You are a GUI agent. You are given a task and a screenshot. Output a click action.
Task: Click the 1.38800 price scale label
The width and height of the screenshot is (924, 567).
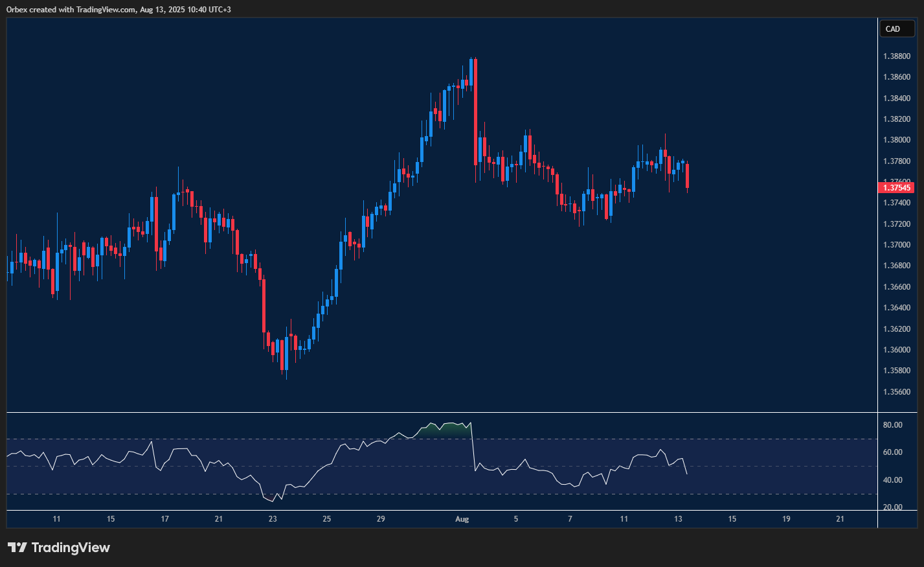coord(896,56)
